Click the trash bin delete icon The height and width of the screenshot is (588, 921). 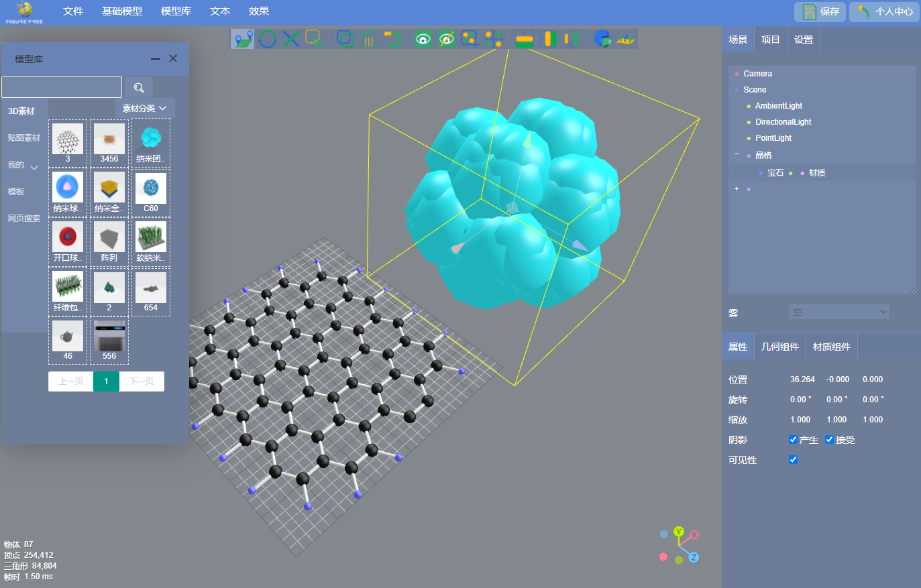point(368,39)
